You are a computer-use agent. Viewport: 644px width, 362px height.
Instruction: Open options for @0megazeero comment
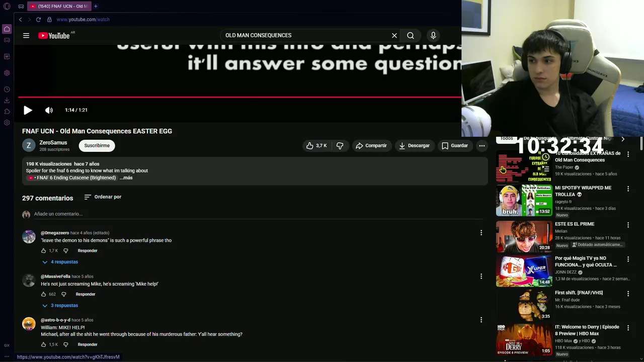[x=481, y=233]
